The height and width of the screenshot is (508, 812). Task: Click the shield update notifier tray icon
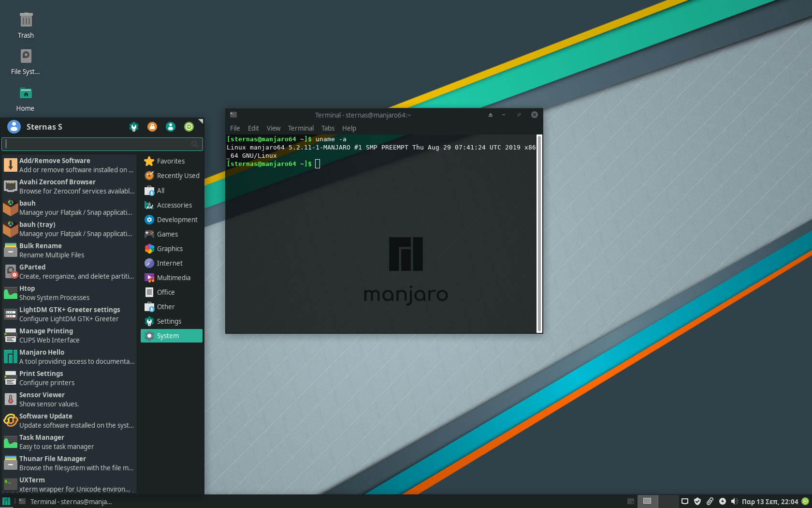(697, 501)
